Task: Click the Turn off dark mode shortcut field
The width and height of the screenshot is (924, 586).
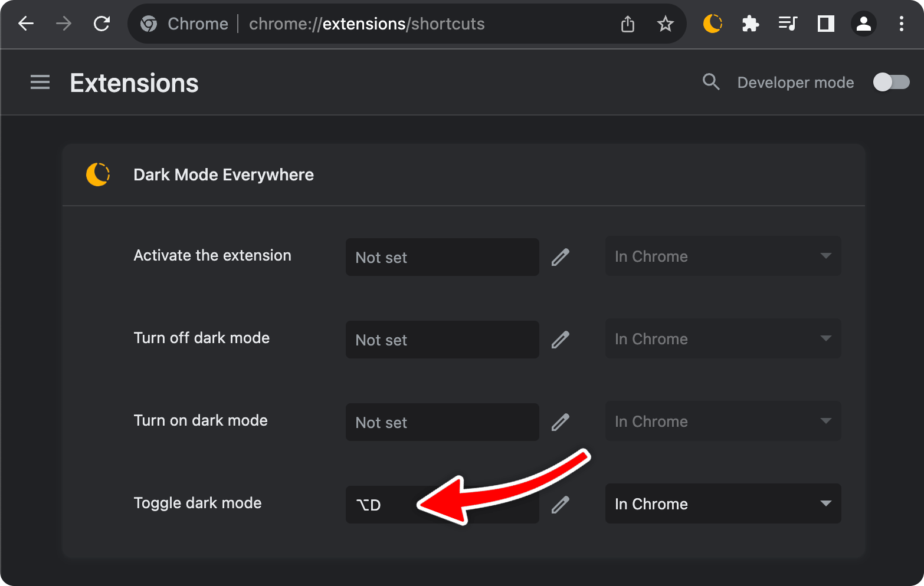Action: pyautogui.click(x=443, y=340)
